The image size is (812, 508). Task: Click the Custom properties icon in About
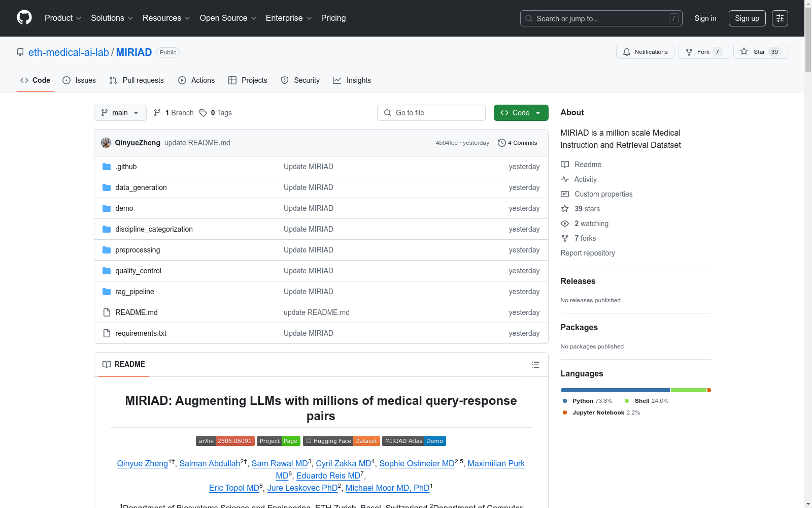pyautogui.click(x=565, y=194)
